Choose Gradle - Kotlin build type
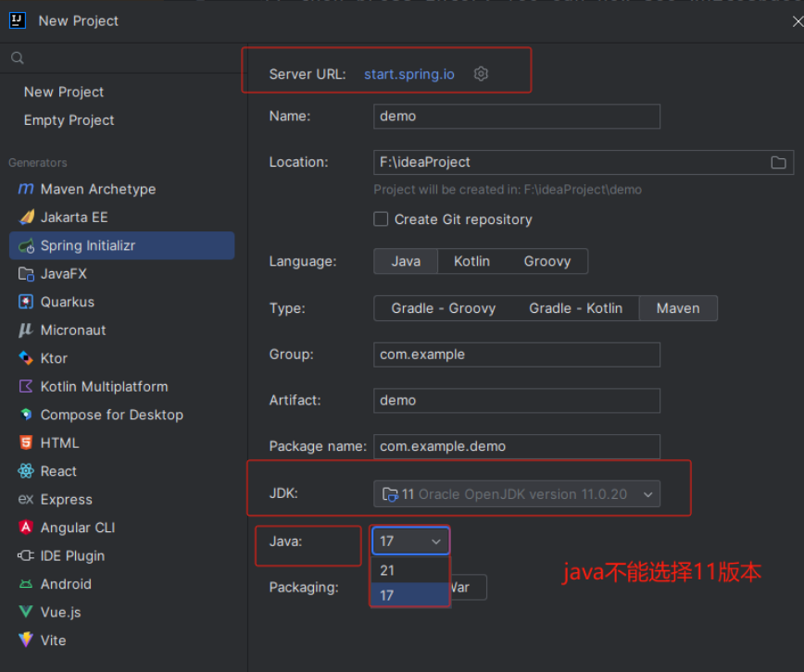 point(576,308)
